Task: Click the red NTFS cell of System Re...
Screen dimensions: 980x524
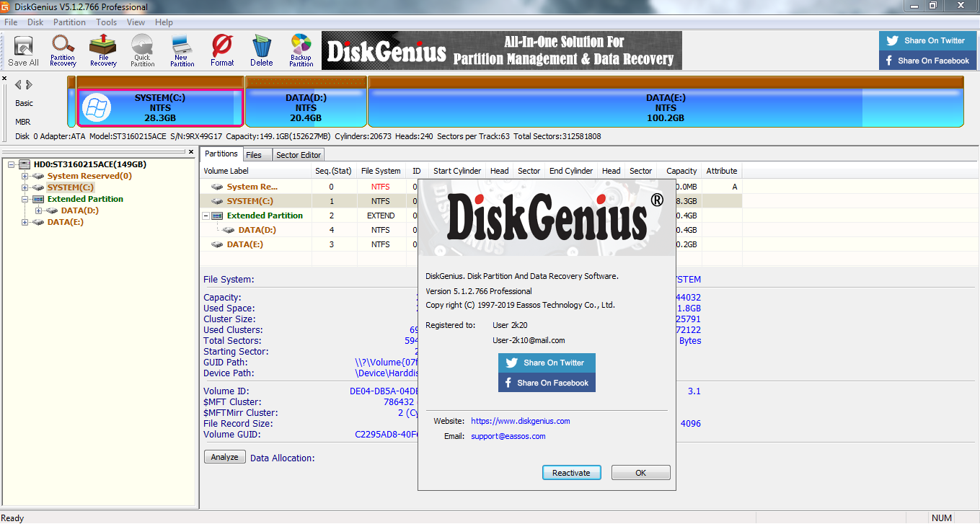Action: pos(381,187)
